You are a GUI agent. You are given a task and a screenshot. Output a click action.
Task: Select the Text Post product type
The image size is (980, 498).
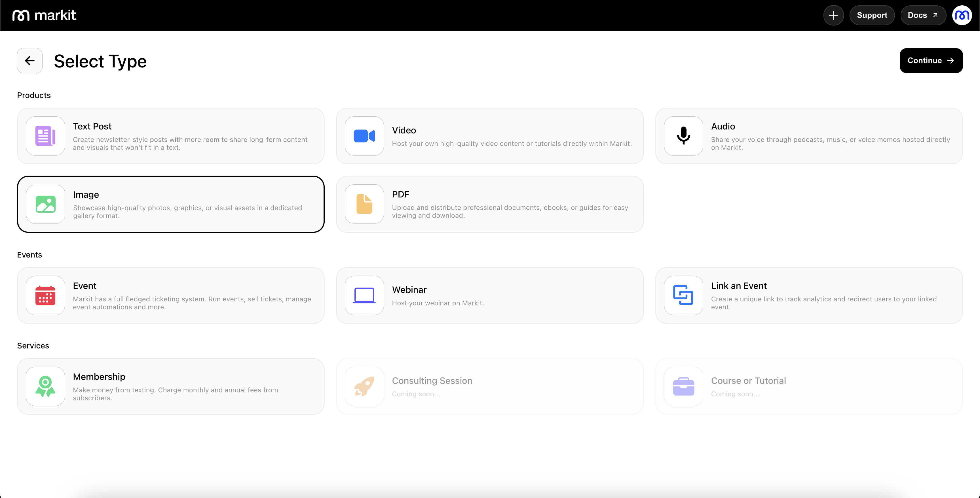(x=92, y=126)
